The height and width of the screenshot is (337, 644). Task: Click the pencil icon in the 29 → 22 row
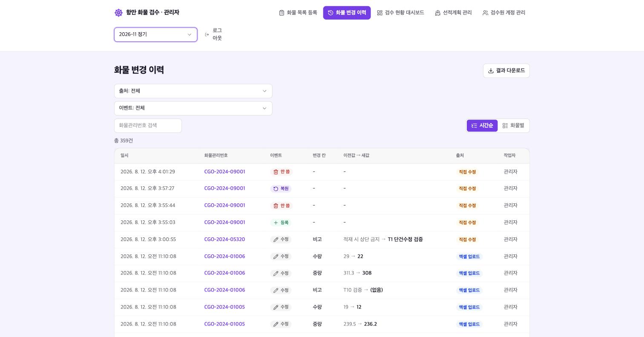pyautogui.click(x=276, y=257)
